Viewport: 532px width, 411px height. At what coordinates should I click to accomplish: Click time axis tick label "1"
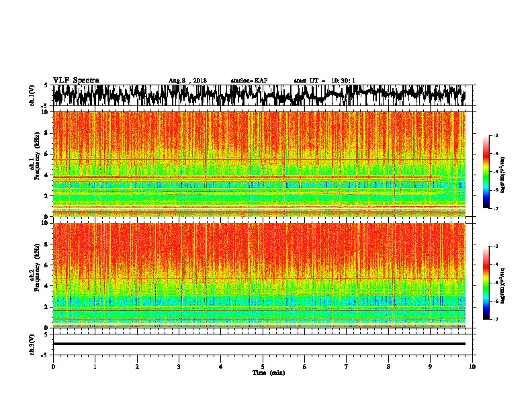click(x=95, y=367)
